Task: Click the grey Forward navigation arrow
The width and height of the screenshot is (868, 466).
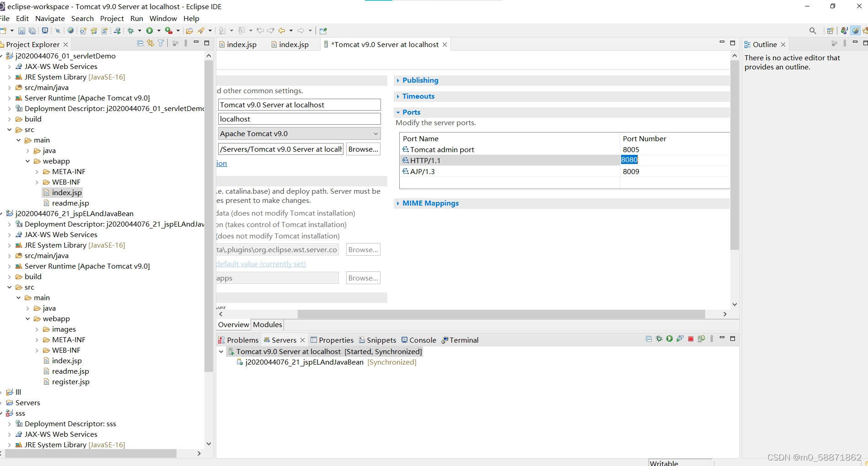Action: pyautogui.click(x=301, y=31)
